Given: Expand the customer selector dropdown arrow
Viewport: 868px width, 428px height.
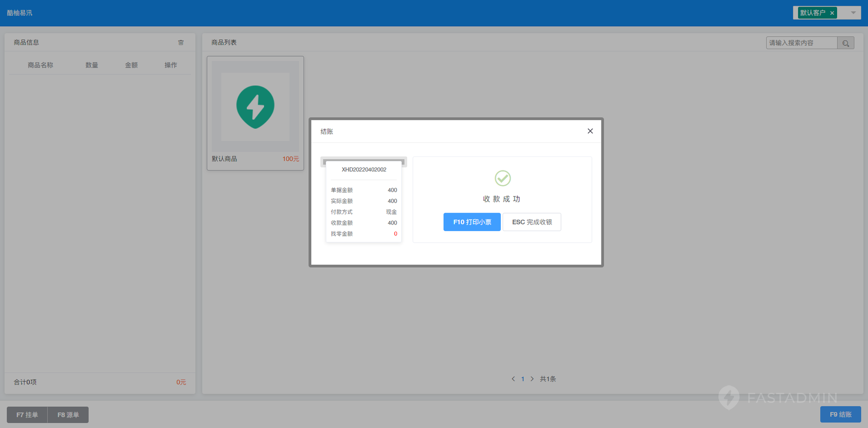Looking at the screenshot, I should coord(853,13).
